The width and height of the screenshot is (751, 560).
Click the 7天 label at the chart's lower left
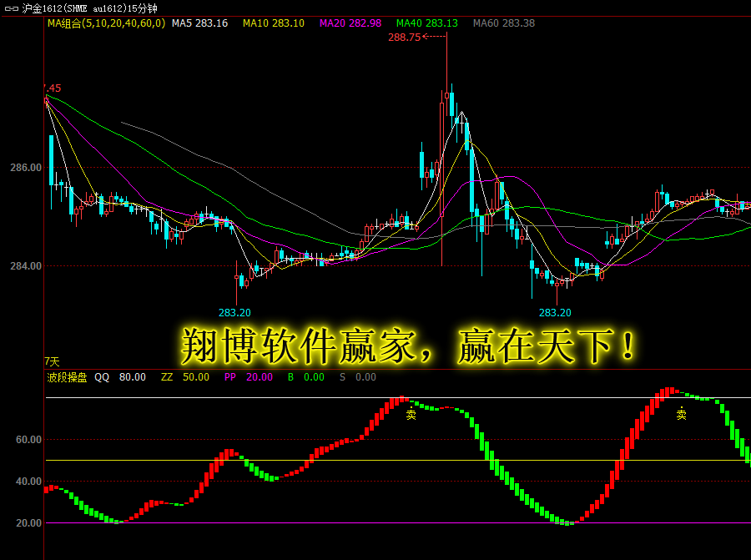52,362
